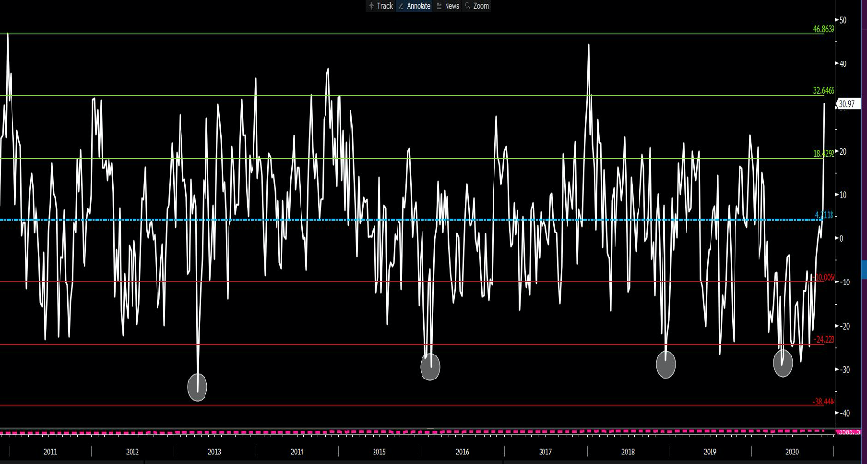Click the 2019 label on the time axis
868x465 pixels.
tap(710, 453)
